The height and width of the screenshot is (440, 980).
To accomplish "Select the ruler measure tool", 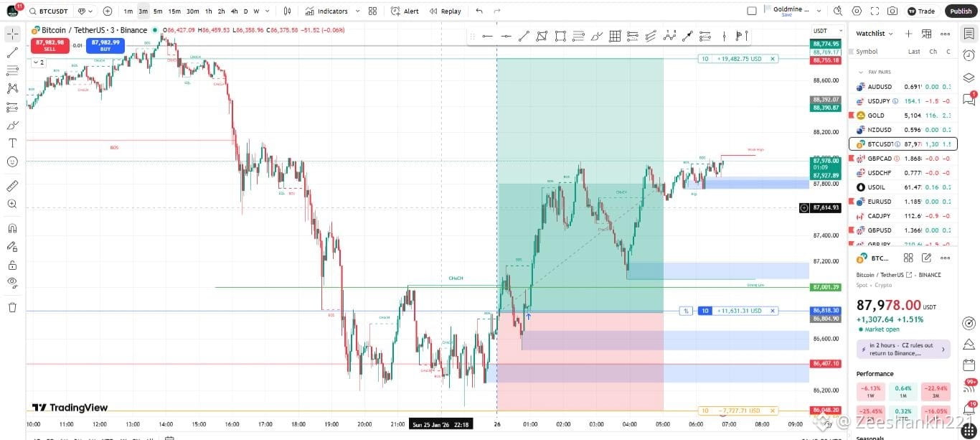I will point(12,185).
